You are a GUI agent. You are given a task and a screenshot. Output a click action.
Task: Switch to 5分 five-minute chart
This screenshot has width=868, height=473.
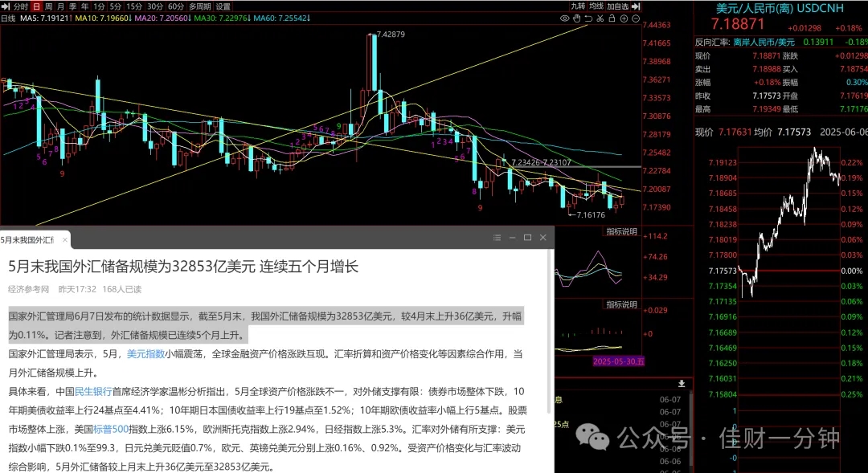[115, 6]
